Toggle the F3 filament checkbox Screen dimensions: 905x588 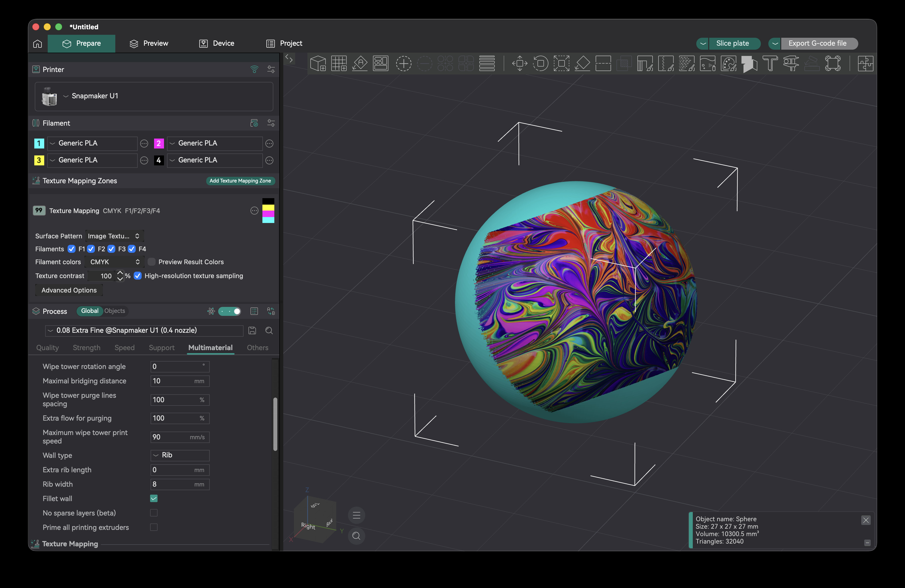click(x=111, y=249)
